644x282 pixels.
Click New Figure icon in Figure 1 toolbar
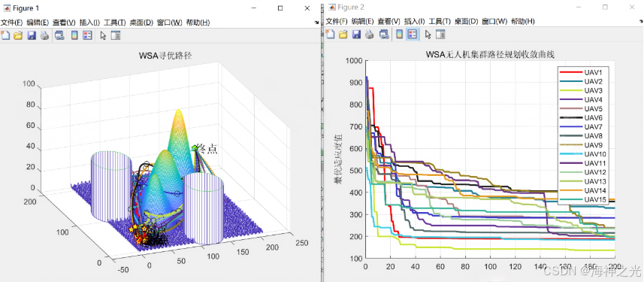pyautogui.click(x=5, y=36)
